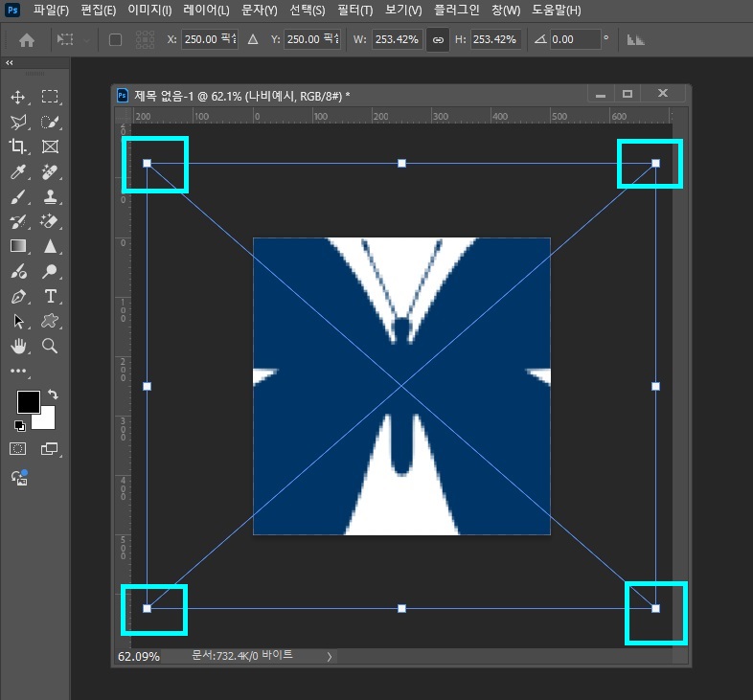The image size is (753, 700).
Task: Click the Y position input field
Action: click(312, 39)
